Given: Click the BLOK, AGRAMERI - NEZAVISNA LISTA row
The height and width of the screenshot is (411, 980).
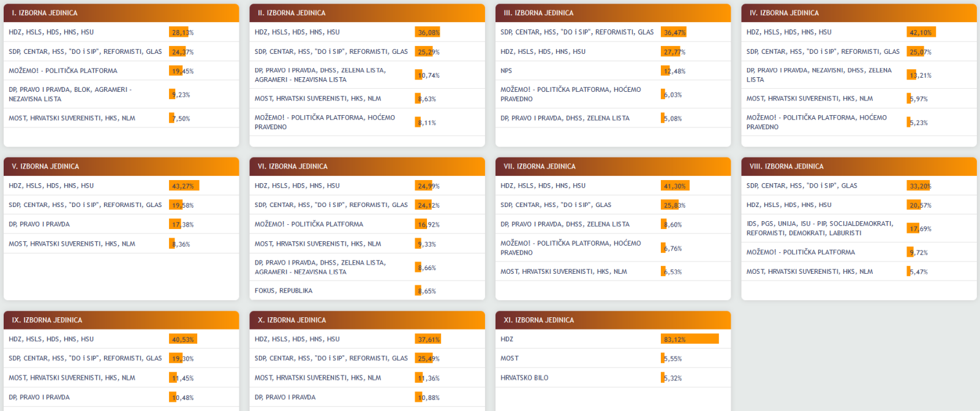Looking at the screenshot, I should [121, 94].
